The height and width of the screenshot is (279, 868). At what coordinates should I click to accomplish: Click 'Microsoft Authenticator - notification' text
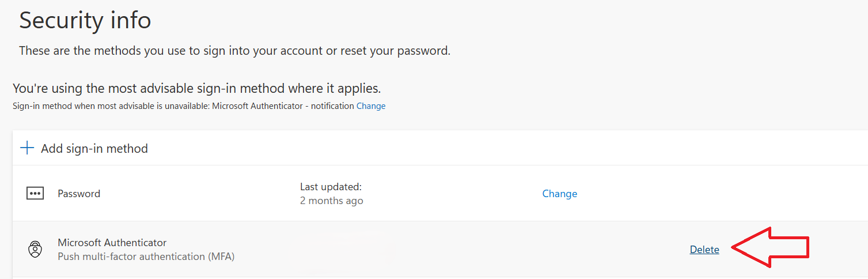[x=283, y=106]
